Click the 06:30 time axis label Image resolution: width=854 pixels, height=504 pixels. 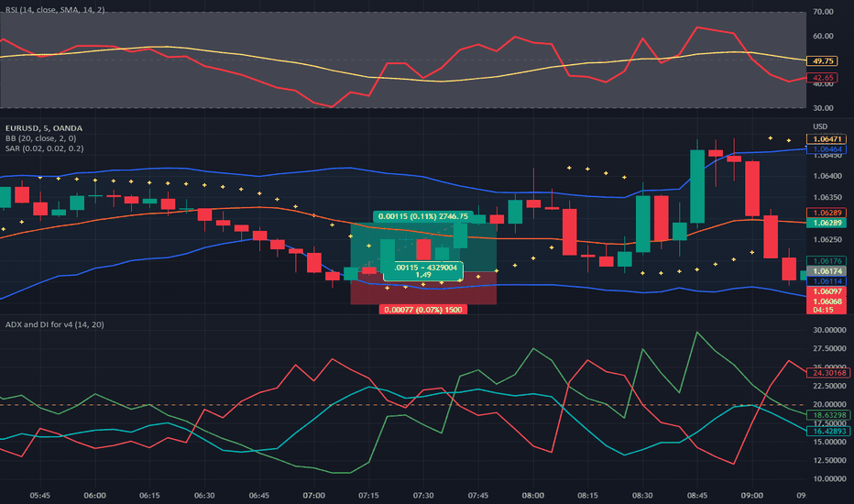[204, 495]
